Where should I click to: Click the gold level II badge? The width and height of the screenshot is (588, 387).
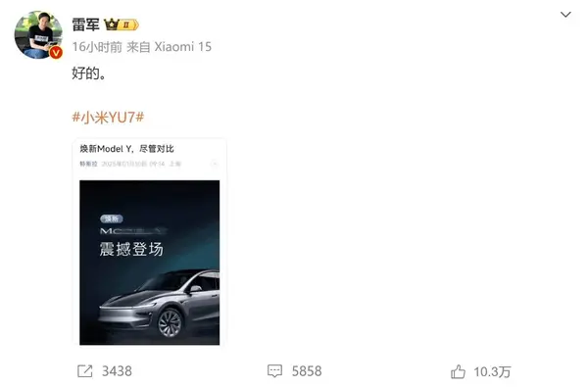pyautogui.click(x=127, y=24)
